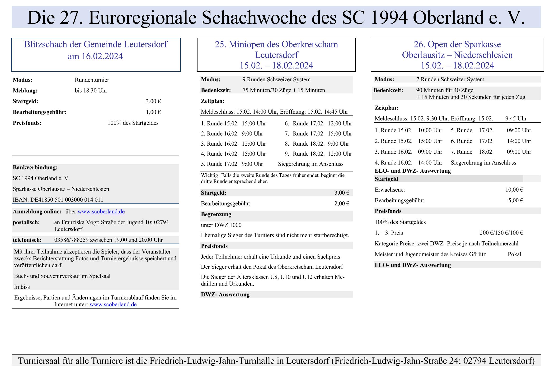This screenshot has width=555, height=392.
Task: Click the 'Imbiss' line
Action: pos(22,287)
